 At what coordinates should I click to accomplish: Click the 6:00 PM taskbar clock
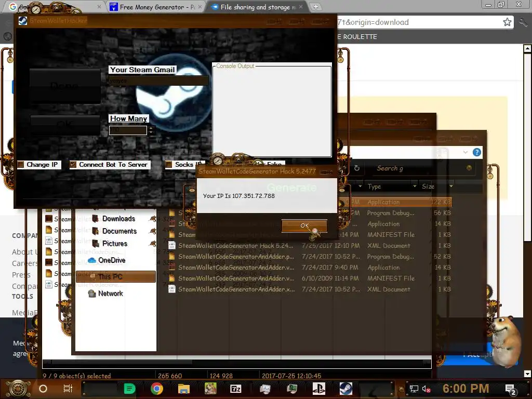(x=465, y=389)
